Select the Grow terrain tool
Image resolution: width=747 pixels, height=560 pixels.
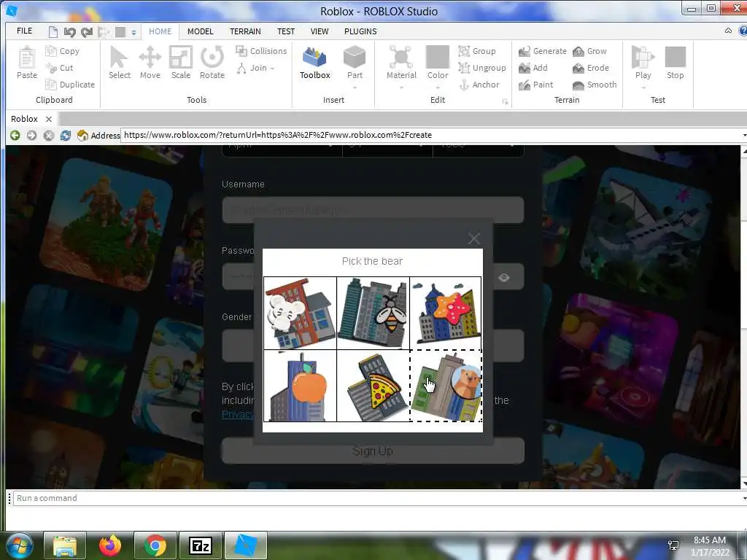589,51
